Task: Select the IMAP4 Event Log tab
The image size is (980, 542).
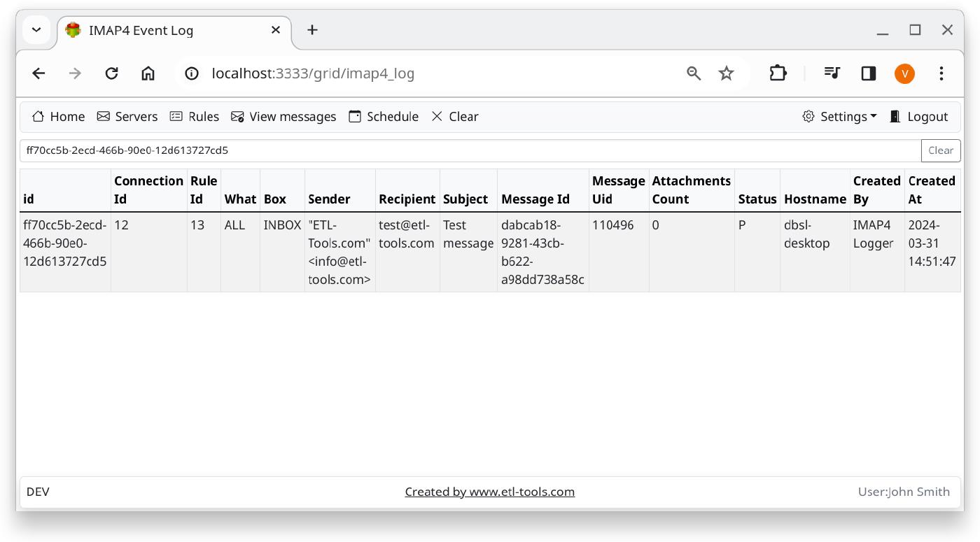Action: pos(174,31)
